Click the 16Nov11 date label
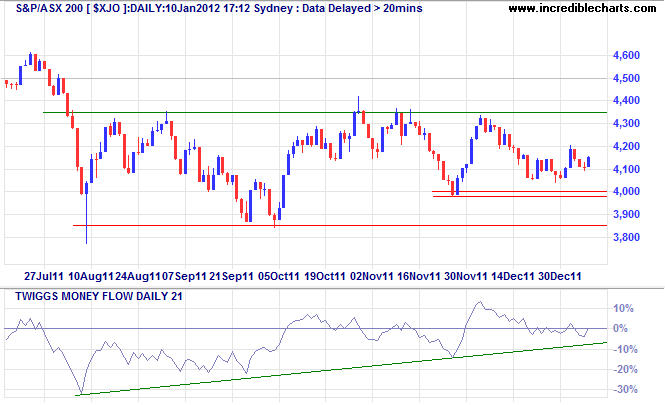Viewport: 665px width, 405px height. [419, 277]
